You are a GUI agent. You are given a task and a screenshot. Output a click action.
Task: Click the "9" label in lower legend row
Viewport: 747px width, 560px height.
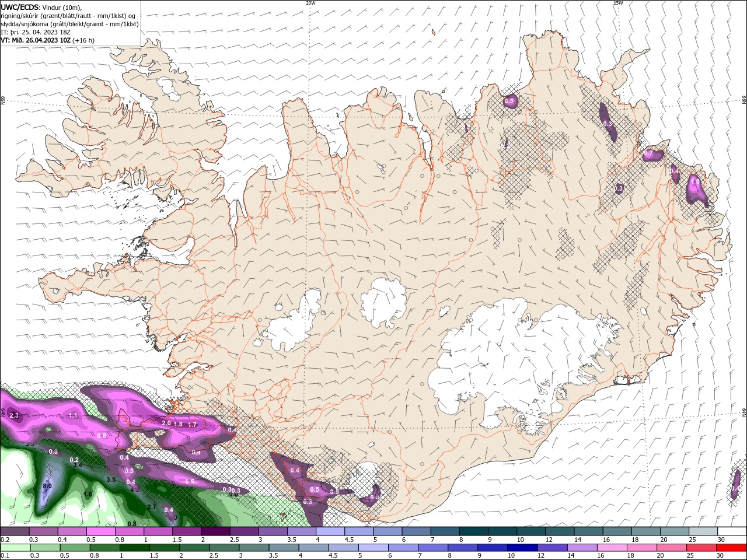click(481, 555)
